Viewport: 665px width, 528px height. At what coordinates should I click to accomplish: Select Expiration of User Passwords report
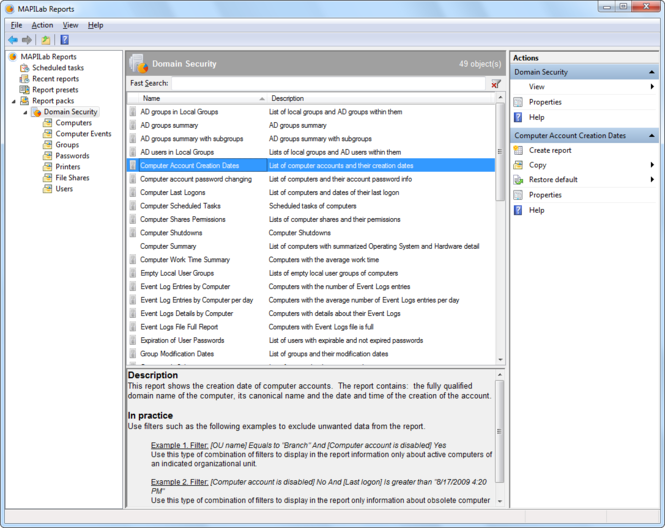(311, 341)
